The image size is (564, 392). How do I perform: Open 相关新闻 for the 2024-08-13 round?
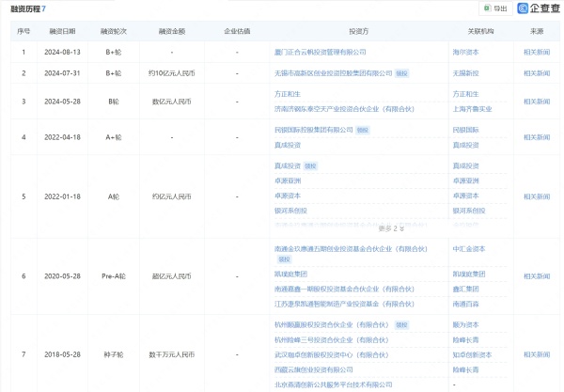[537, 52]
